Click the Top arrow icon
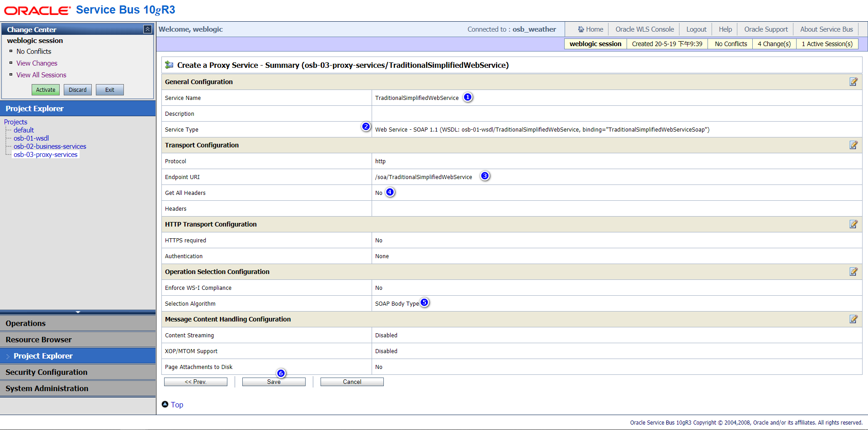Image resolution: width=868 pixels, height=430 pixels. (165, 404)
